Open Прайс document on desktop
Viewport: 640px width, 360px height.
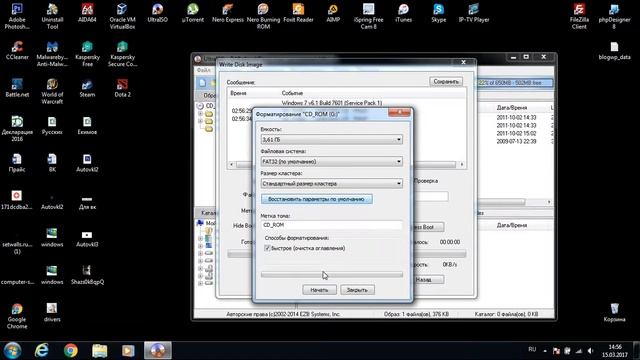click(x=17, y=162)
